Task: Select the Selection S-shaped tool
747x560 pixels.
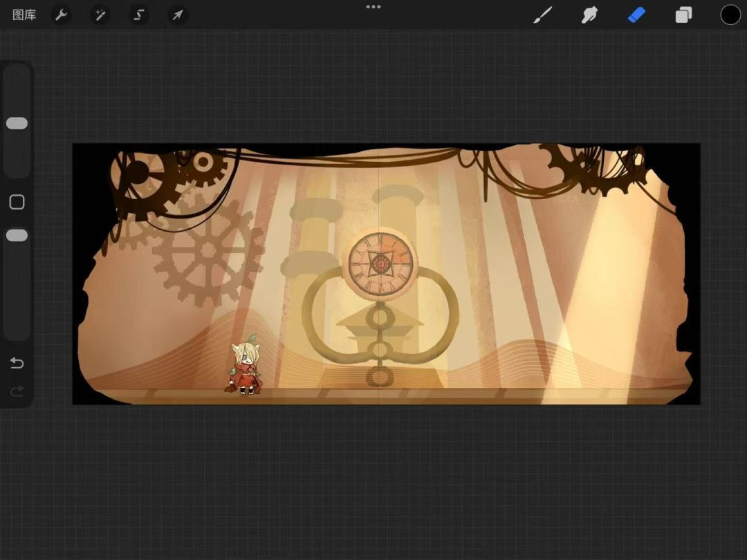Action: pyautogui.click(x=138, y=15)
